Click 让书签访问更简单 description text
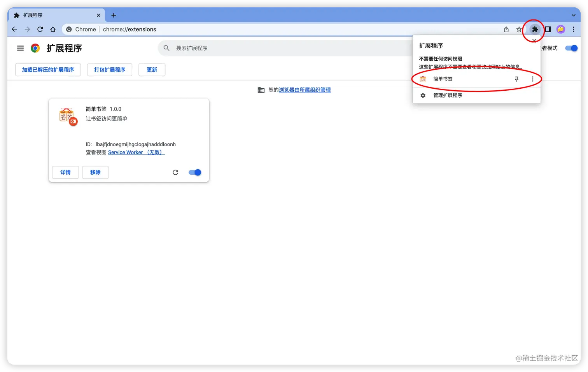This screenshot has height=372, width=588. [107, 119]
